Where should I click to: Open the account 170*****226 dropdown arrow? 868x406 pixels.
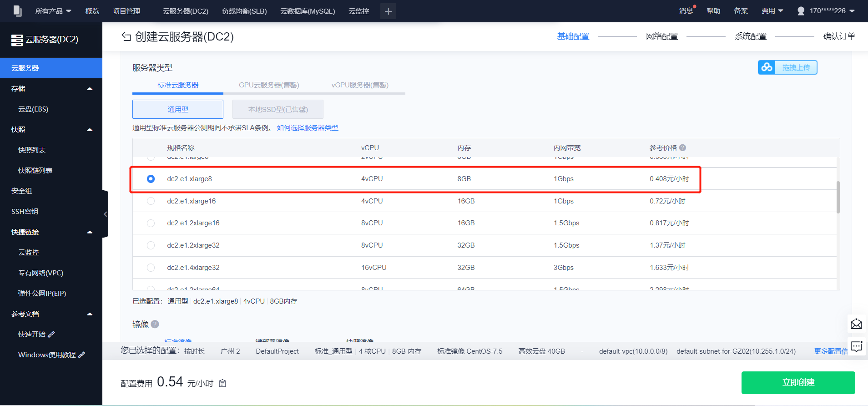852,11
